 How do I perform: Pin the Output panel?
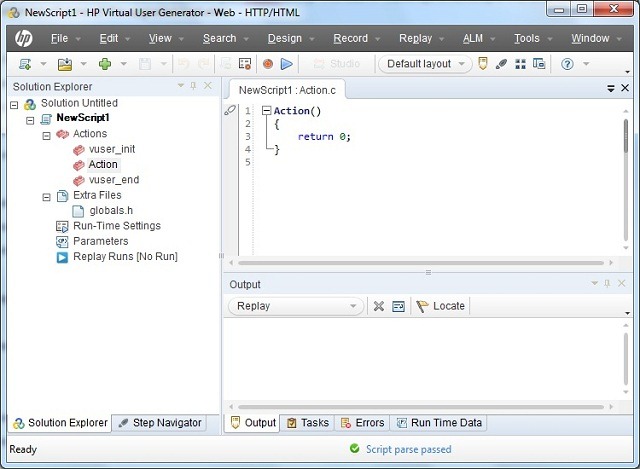click(607, 283)
